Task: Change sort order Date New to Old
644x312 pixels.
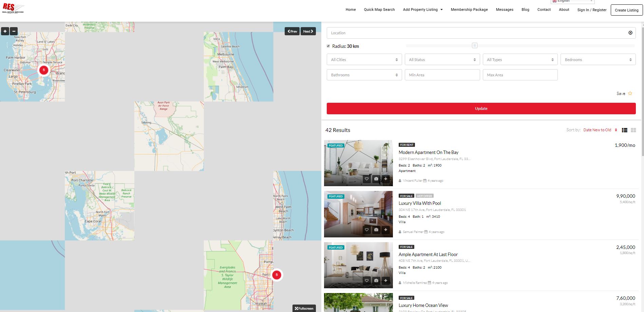Action: 600,130
